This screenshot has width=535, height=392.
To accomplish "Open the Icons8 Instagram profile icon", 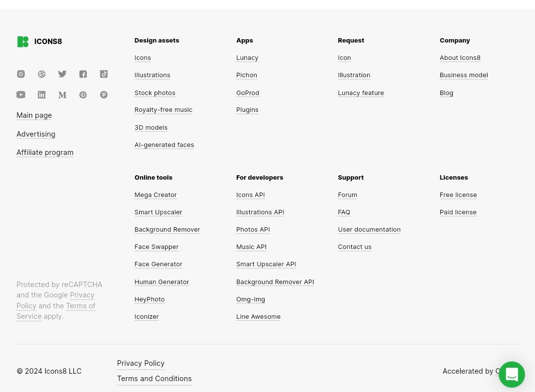I will (21, 74).
